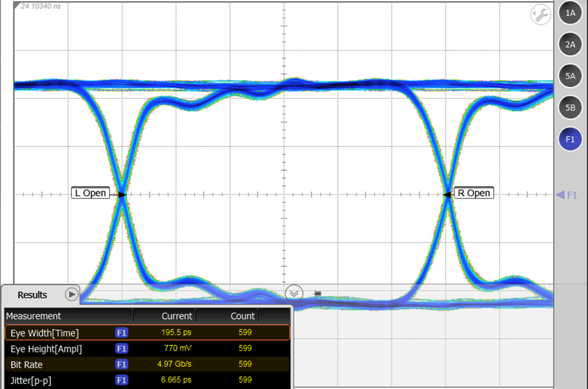
Task: Select the L Open marker label
Action: pos(91,193)
